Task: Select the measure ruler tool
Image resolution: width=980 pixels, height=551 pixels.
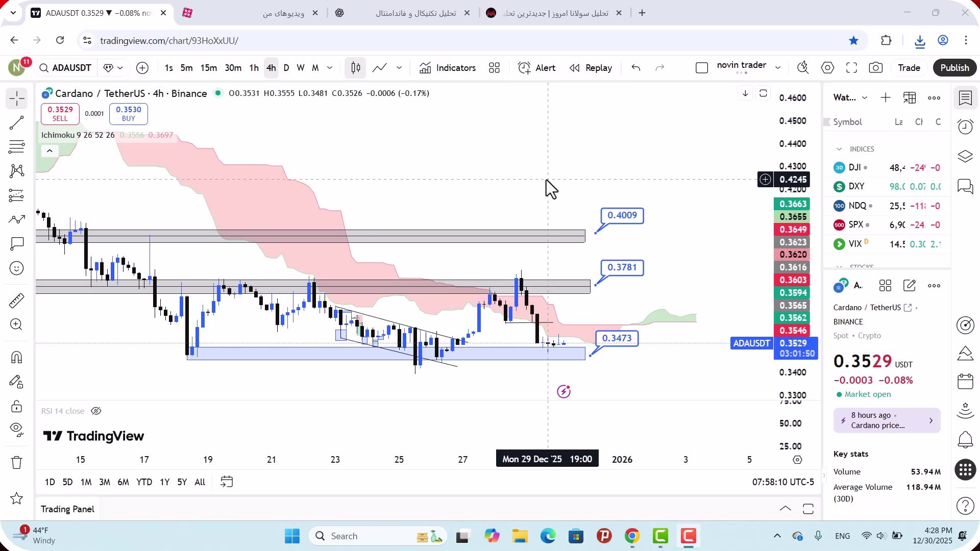Action: coord(17,300)
